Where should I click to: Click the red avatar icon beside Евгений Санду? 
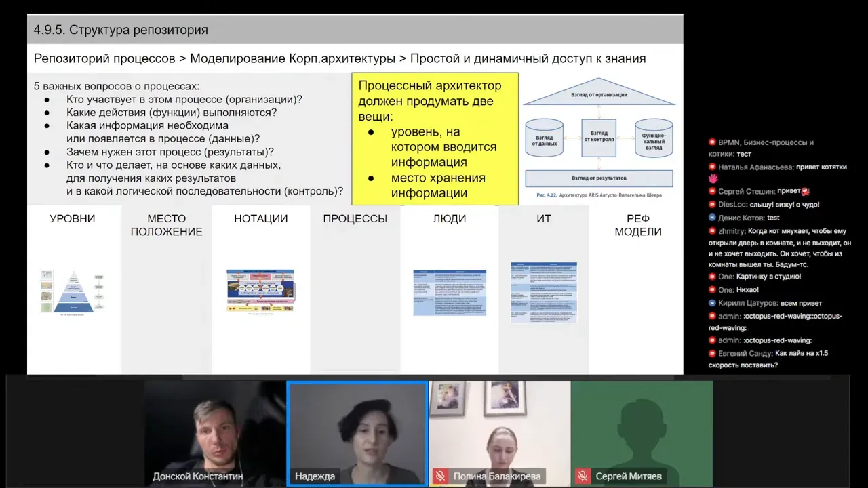click(x=713, y=353)
